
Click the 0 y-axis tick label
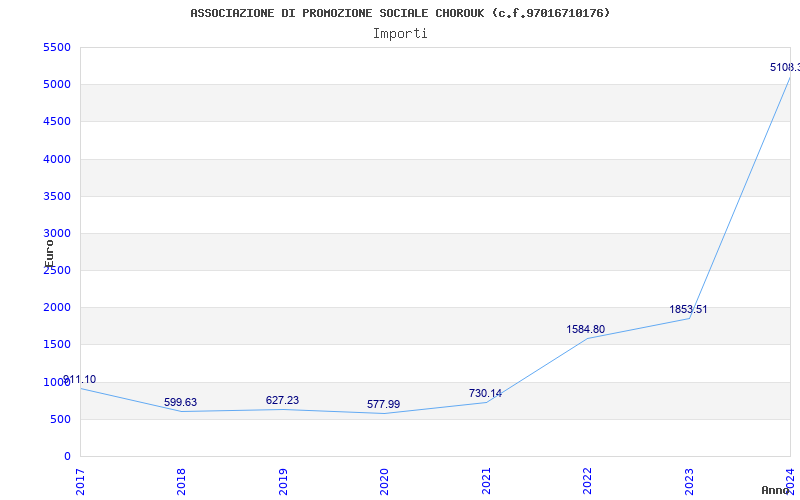click(67, 457)
